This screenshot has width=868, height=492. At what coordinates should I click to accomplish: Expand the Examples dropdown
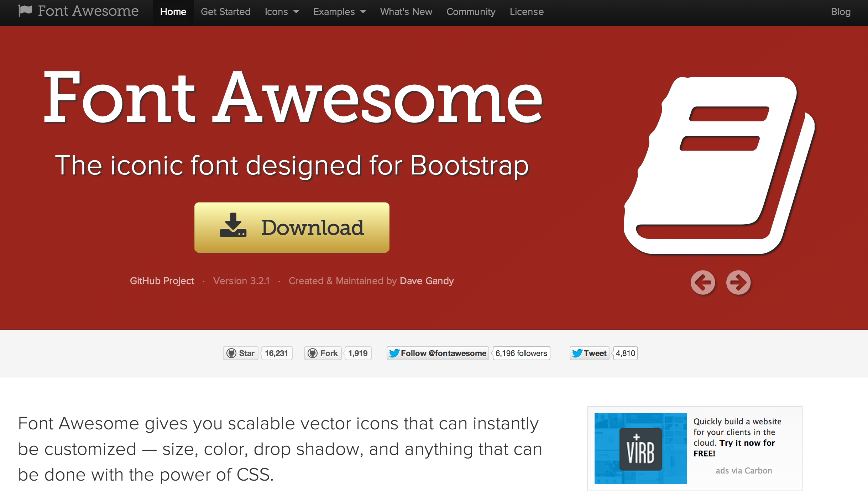click(x=339, y=12)
